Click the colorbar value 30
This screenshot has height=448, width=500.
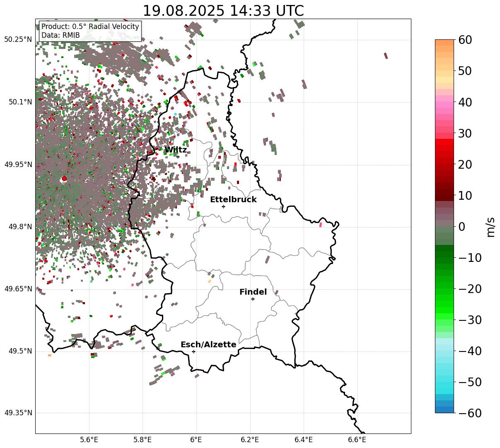pyautogui.click(x=466, y=133)
